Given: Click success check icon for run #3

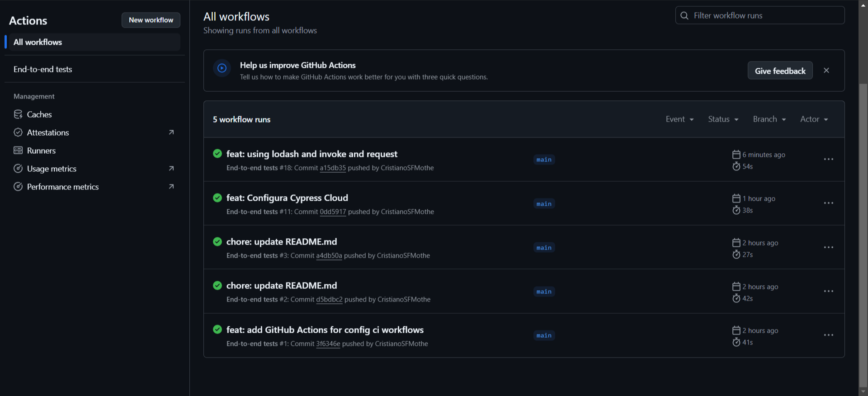Looking at the screenshot, I should (217, 241).
